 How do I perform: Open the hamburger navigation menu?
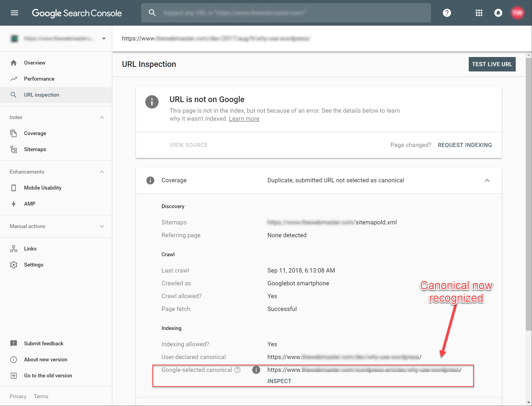point(14,13)
